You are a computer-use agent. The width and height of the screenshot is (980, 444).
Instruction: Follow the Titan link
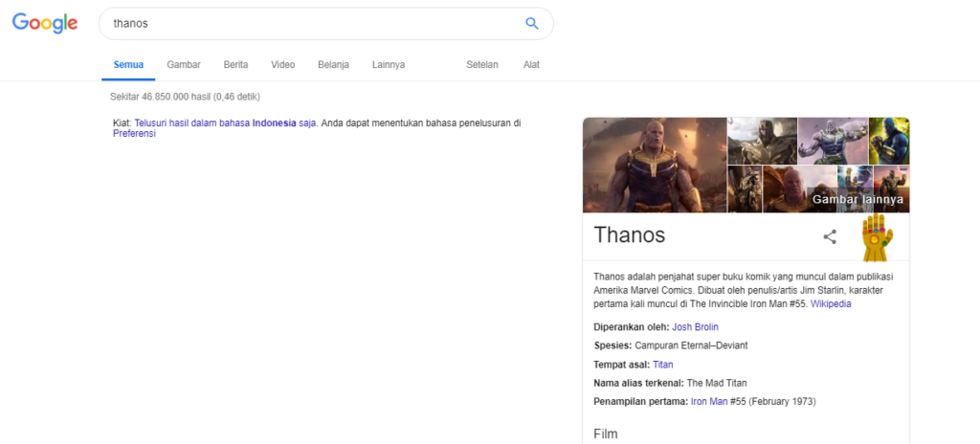tap(663, 364)
